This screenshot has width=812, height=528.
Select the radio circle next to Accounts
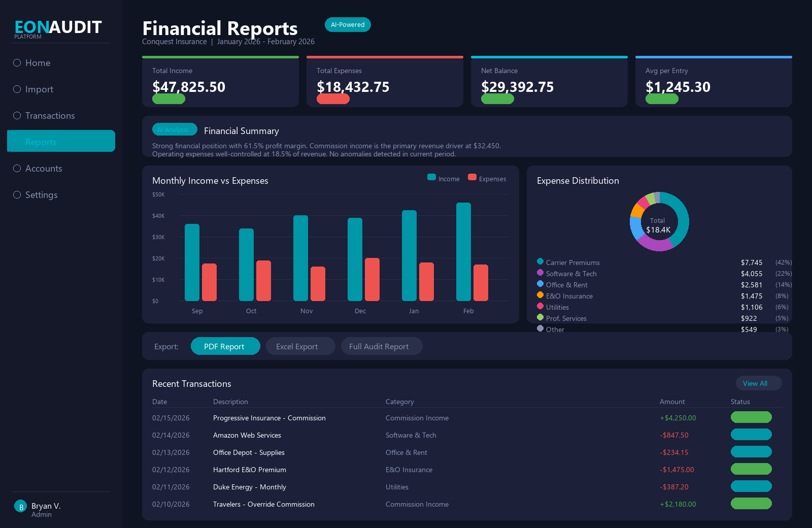click(x=17, y=168)
